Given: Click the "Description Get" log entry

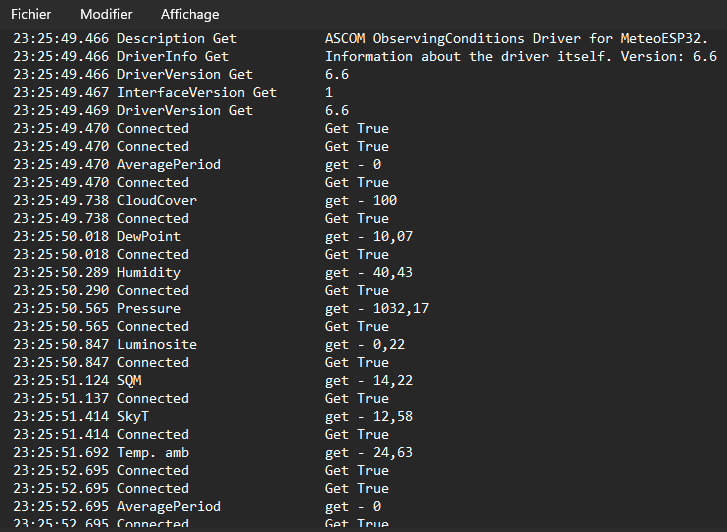Looking at the screenshot, I should pos(176,38).
